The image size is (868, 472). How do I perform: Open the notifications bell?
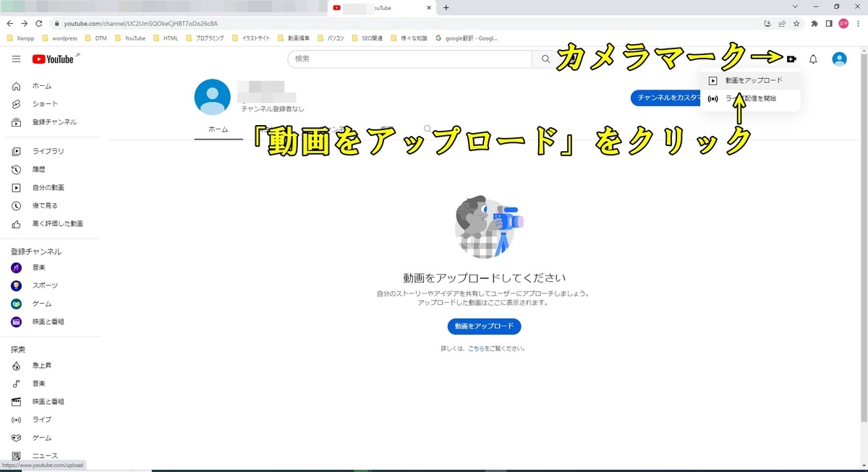tap(813, 59)
